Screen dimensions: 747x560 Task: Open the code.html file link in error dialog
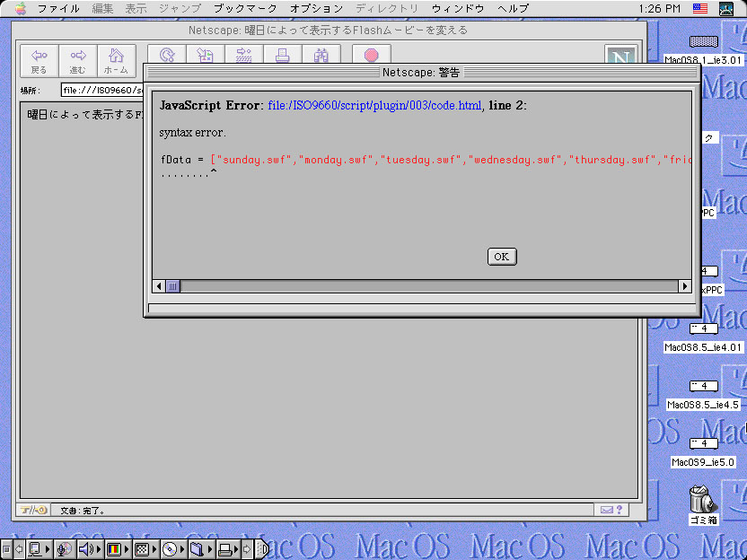[x=374, y=105]
